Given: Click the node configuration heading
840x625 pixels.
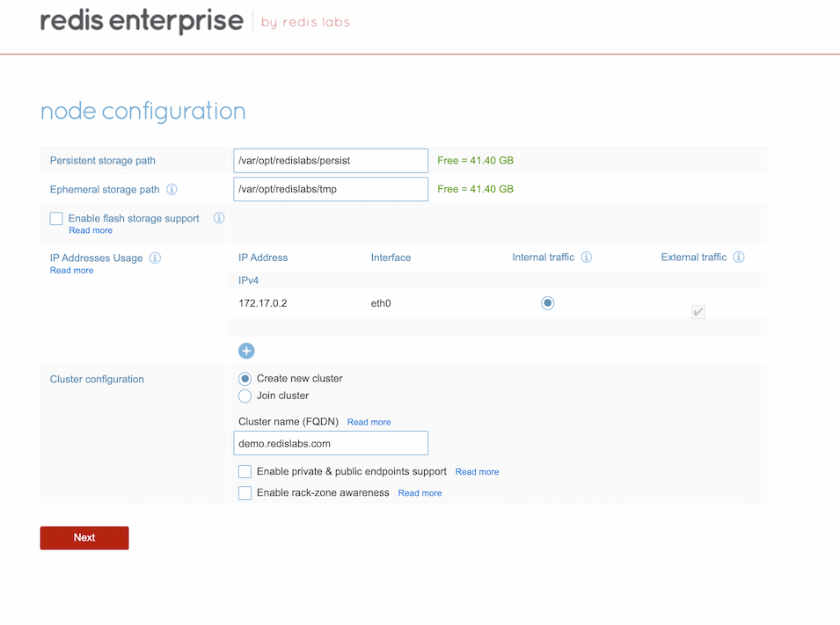Looking at the screenshot, I should pyautogui.click(x=143, y=112).
